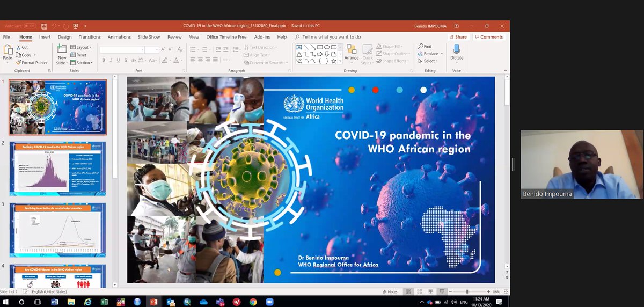
Task: Activate the Format Painter brush
Action: click(31, 63)
